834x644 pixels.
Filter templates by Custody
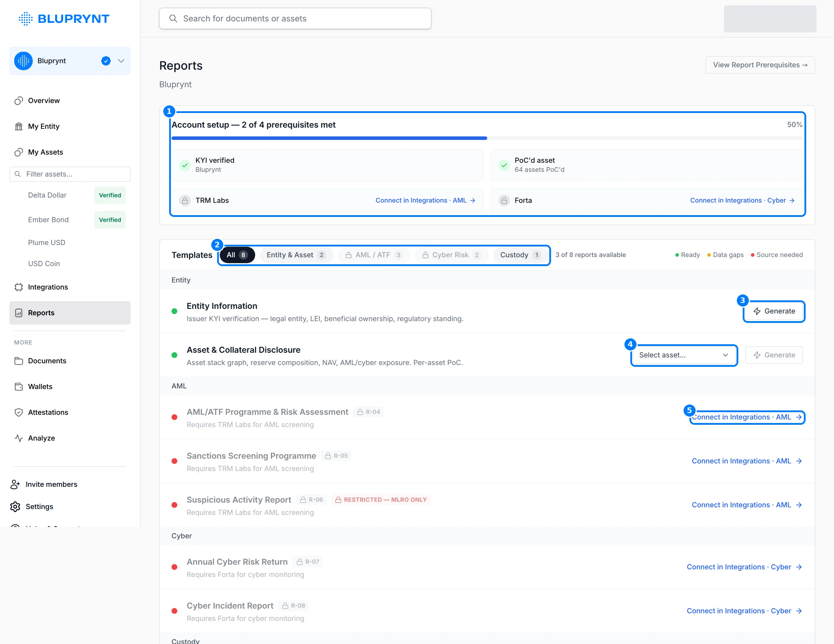point(521,255)
